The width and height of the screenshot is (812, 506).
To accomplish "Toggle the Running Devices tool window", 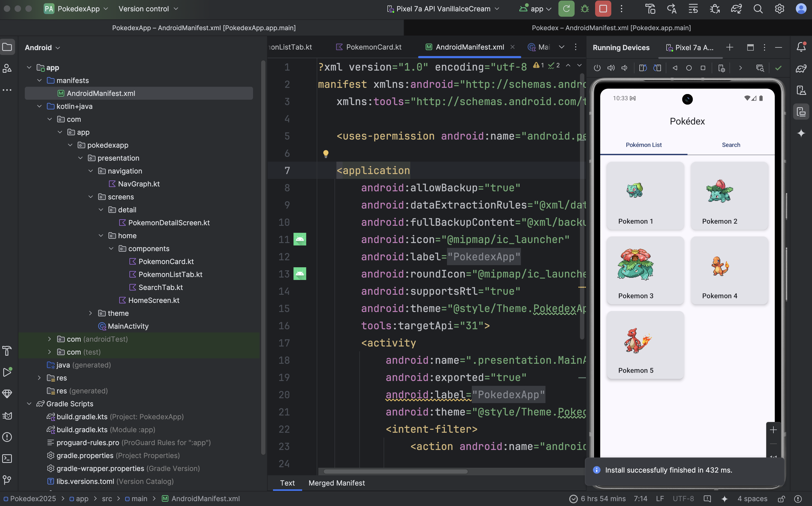I will [x=801, y=112].
